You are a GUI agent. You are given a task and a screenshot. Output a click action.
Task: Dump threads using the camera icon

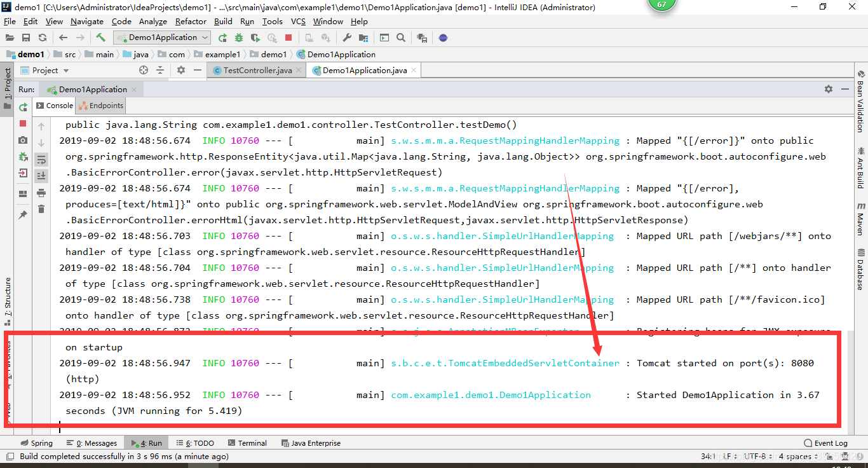[23, 140]
